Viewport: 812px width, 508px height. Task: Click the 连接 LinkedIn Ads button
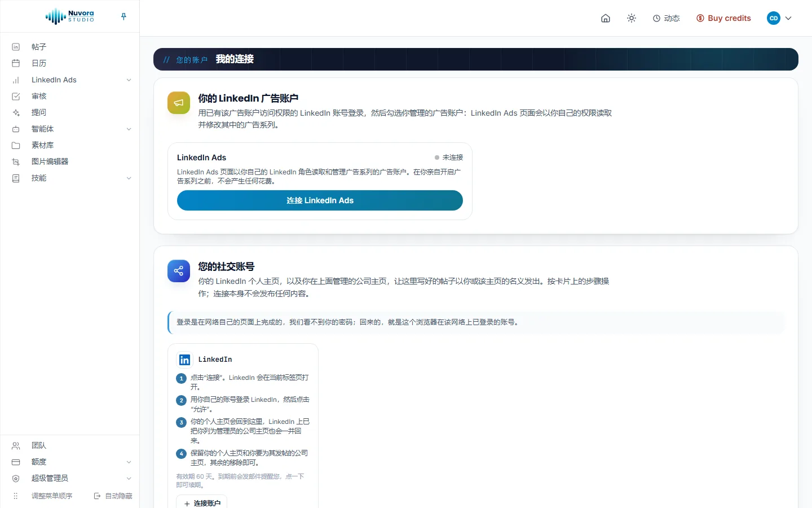(320, 200)
